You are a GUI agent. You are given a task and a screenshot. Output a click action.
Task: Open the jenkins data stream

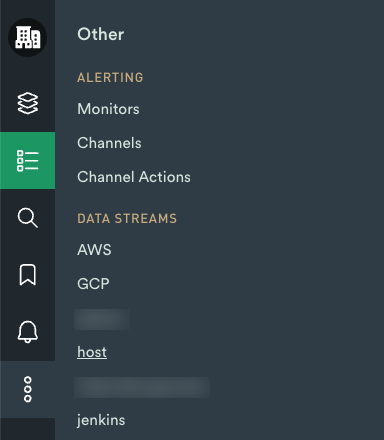[101, 420]
